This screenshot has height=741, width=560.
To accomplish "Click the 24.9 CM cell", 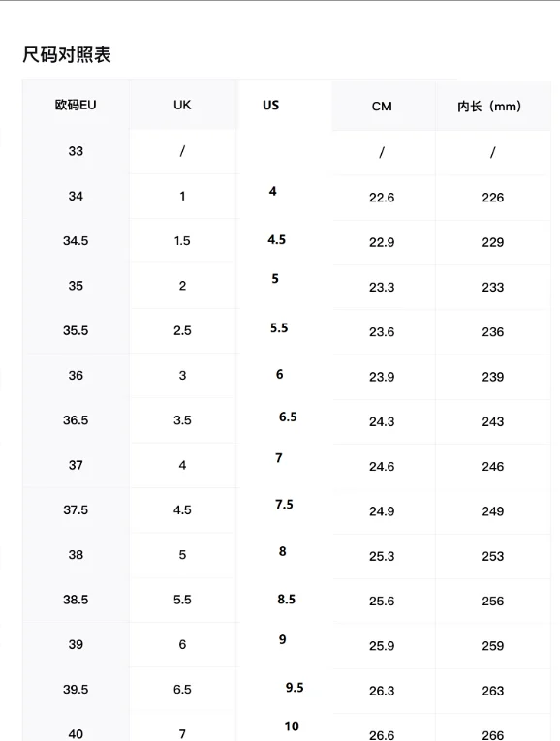I will 382,511.
